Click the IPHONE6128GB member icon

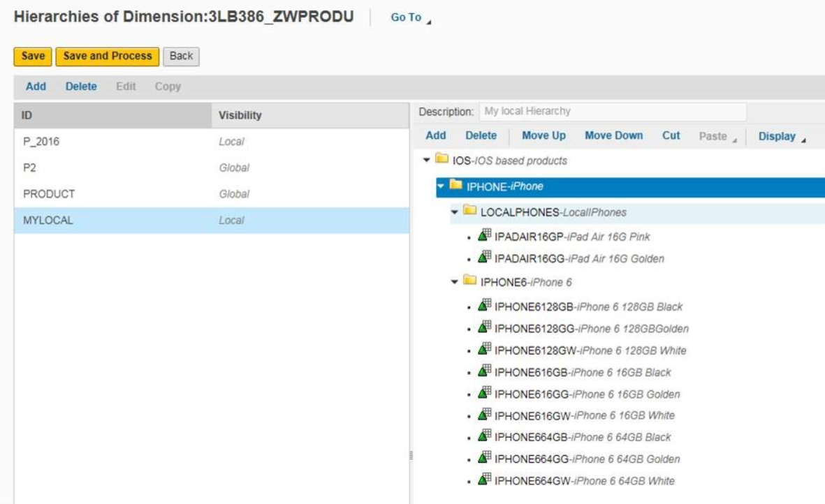(485, 306)
